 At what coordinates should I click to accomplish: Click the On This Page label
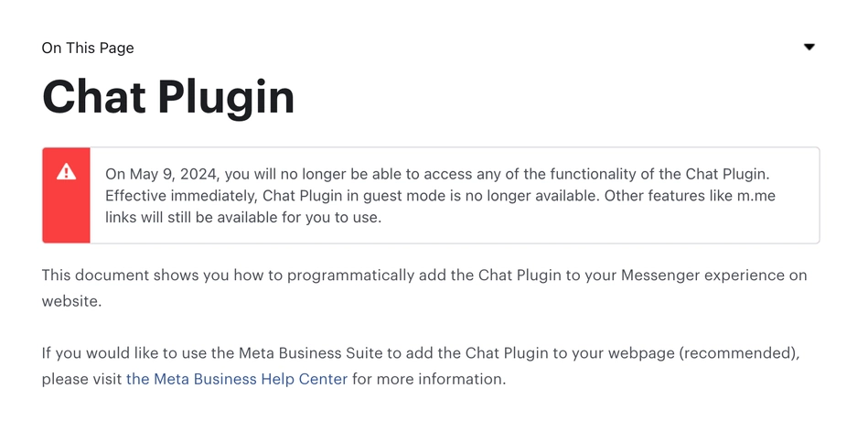click(88, 48)
